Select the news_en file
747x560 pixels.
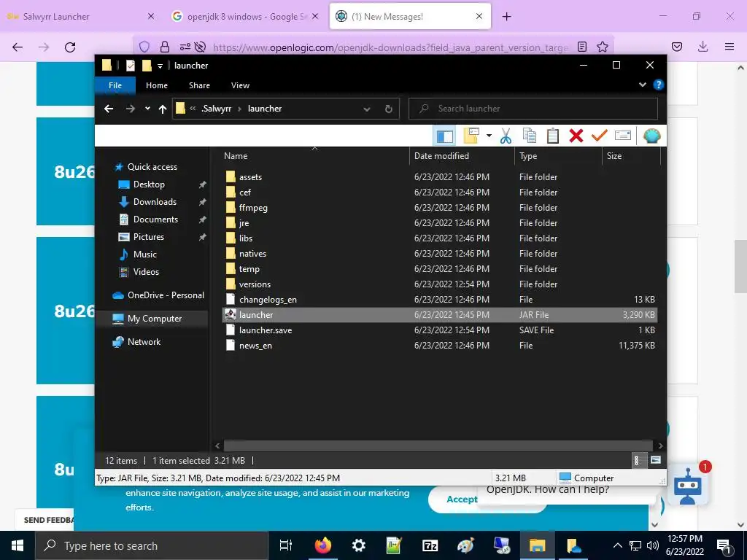(255, 345)
